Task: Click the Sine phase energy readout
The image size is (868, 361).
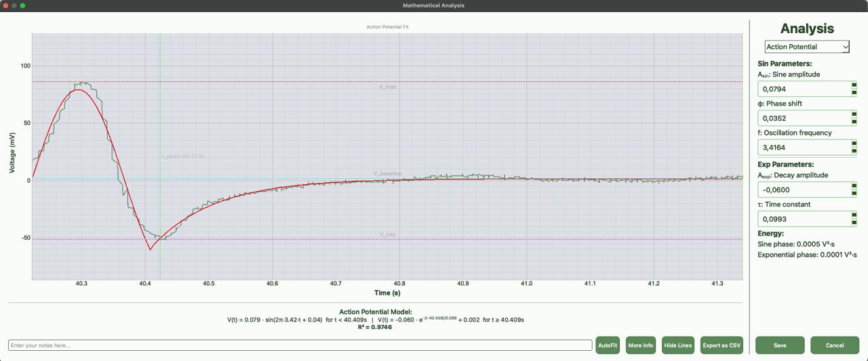Action: [797, 244]
